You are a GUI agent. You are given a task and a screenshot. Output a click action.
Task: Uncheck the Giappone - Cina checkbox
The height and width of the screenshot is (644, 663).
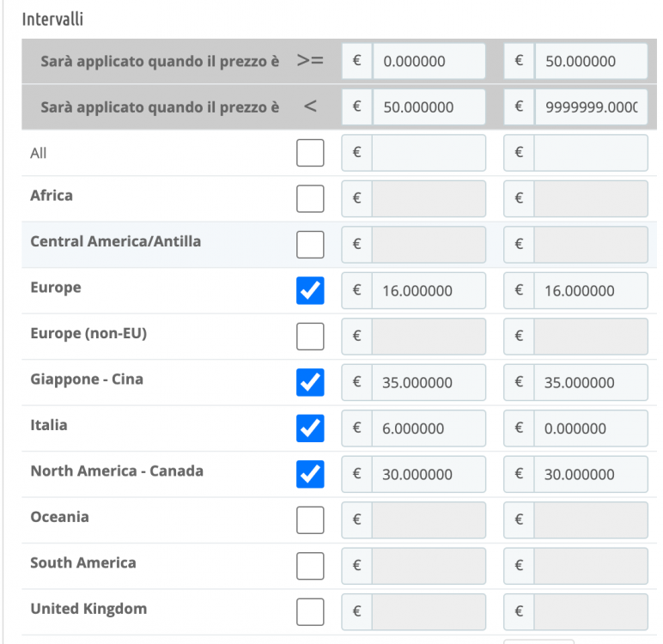(x=310, y=383)
